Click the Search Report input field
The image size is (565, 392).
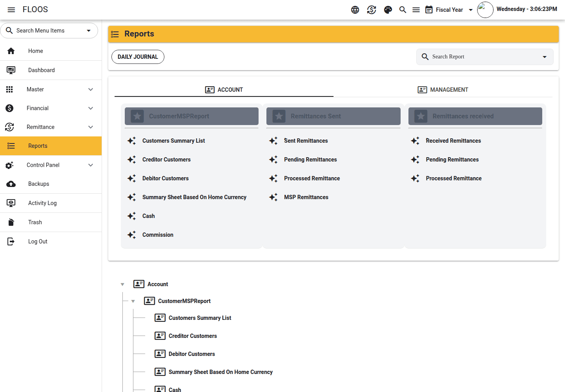pyautogui.click(x=485, y=57)
